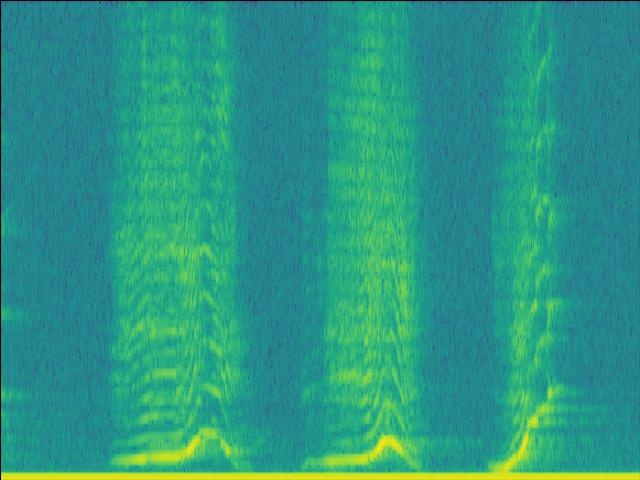The height and width of the screenshot is (480, 640).
Task: Click the dark gap between second and third bursts
Action: (460, 250)
